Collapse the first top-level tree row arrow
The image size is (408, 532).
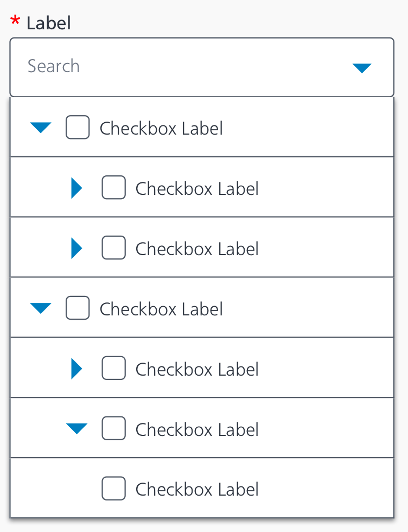point(41,128)
